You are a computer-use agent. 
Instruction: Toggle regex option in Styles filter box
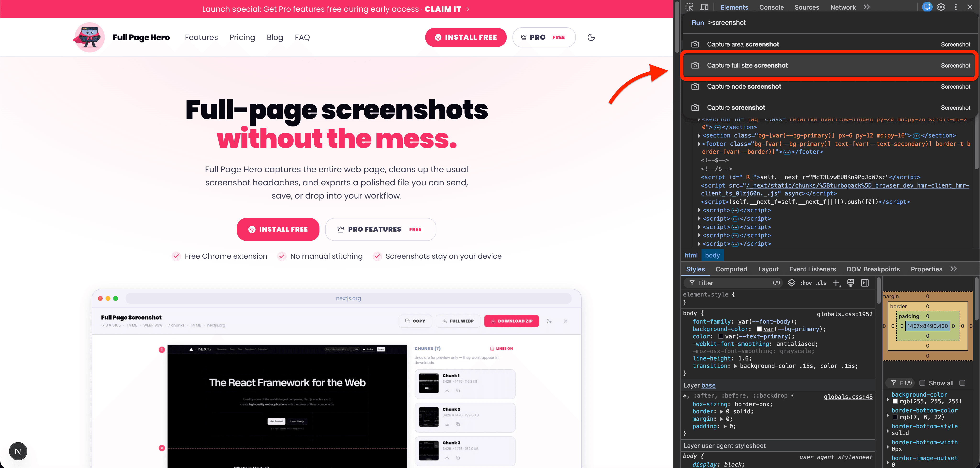tap(776, 283)
